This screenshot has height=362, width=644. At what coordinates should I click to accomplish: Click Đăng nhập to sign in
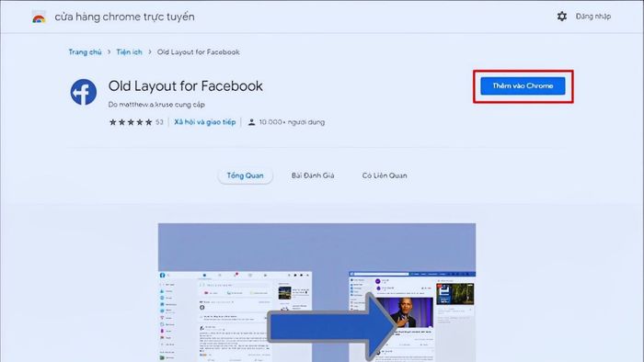(593, 17)
